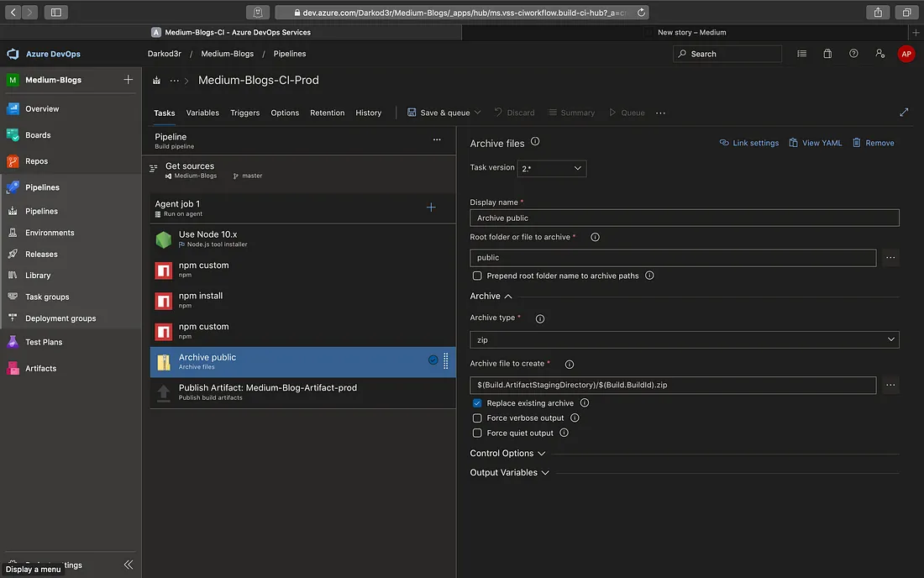
Task: Collapse the Archive section
Action: coord(491,297)
